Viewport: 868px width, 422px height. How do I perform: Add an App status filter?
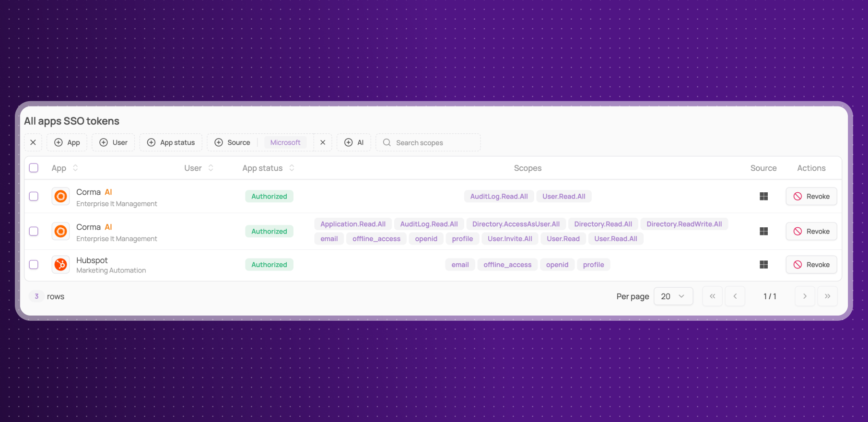(171, 142)
